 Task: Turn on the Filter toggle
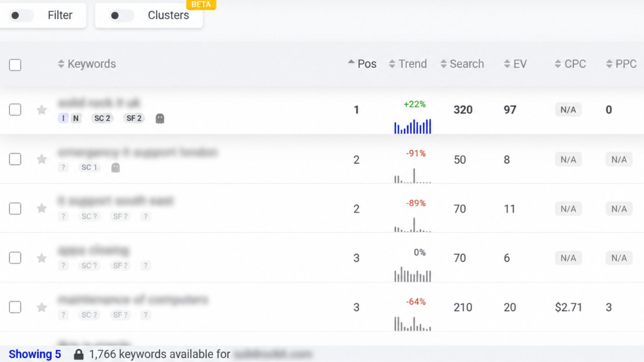point(21,15)
